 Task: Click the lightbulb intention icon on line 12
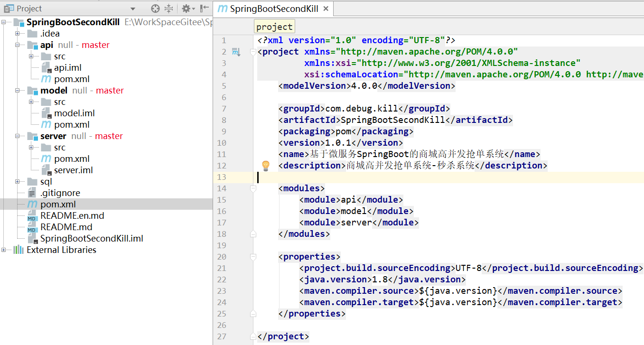click(x=266, y=166)
